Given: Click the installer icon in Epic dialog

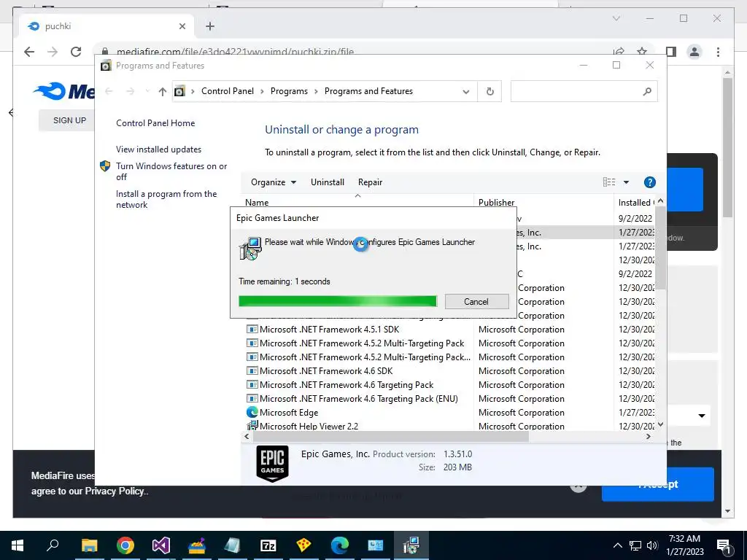Looking at the screenshot, I should [x=251, y=248].
